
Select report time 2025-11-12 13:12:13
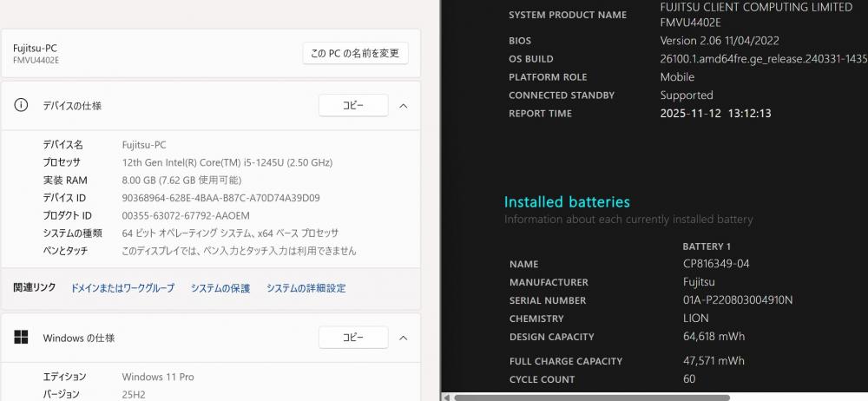[x=716, y=114]
